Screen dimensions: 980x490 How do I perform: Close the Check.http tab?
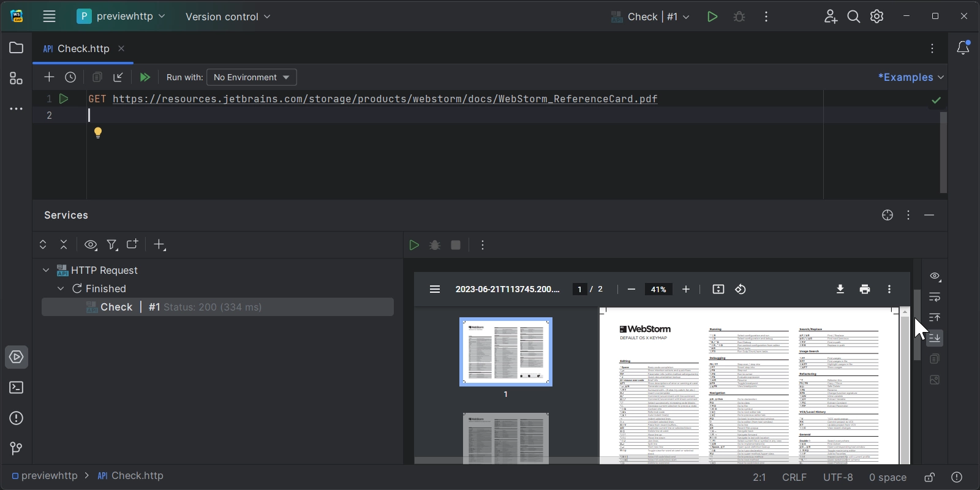(121, 48)
